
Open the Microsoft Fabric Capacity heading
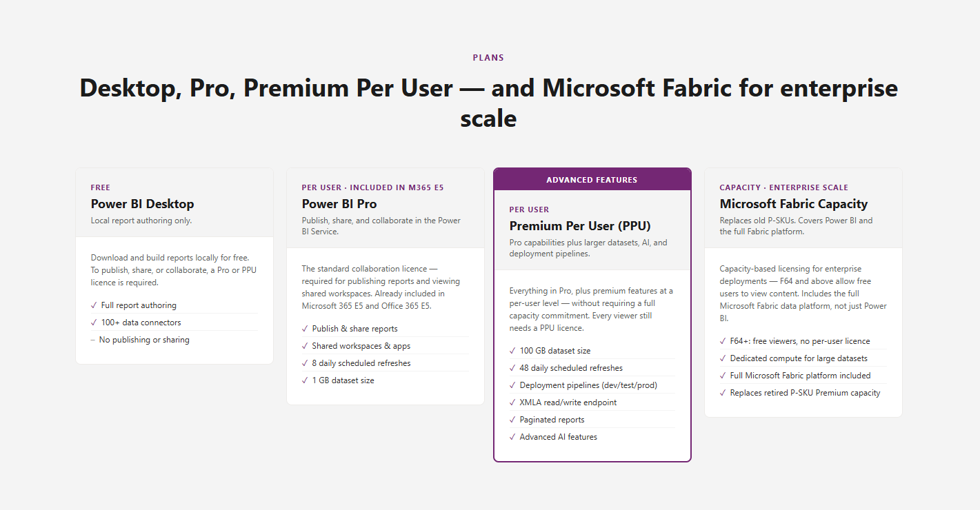click(794, 204)
